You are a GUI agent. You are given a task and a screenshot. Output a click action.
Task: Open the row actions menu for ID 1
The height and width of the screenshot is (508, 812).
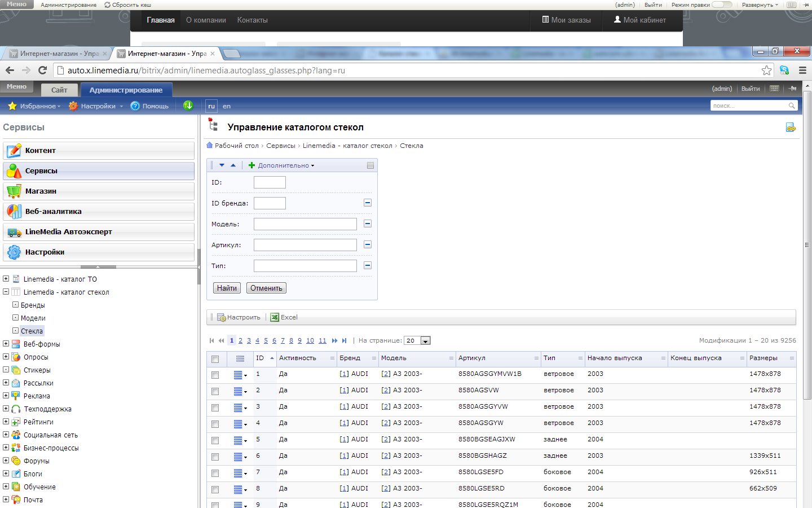point(240,375)
